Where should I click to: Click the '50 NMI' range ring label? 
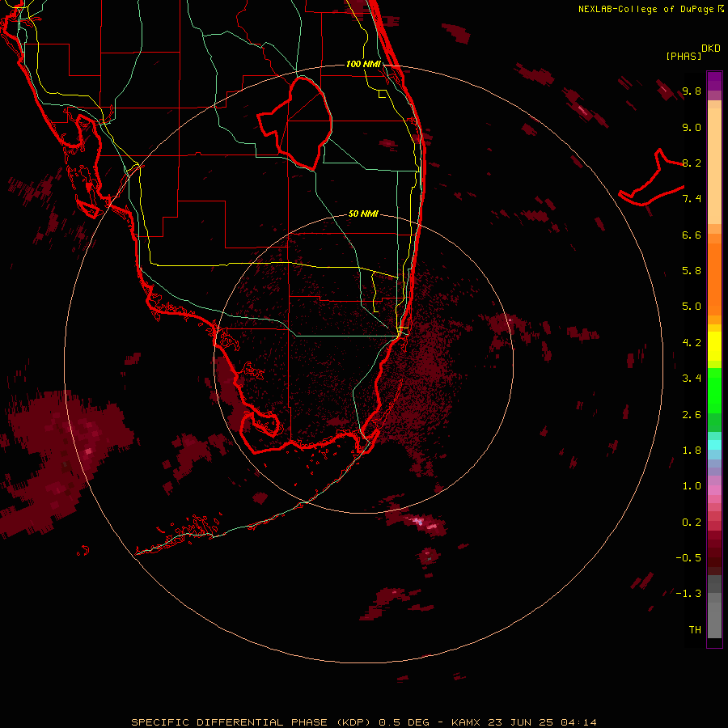(x=363, y=214)
